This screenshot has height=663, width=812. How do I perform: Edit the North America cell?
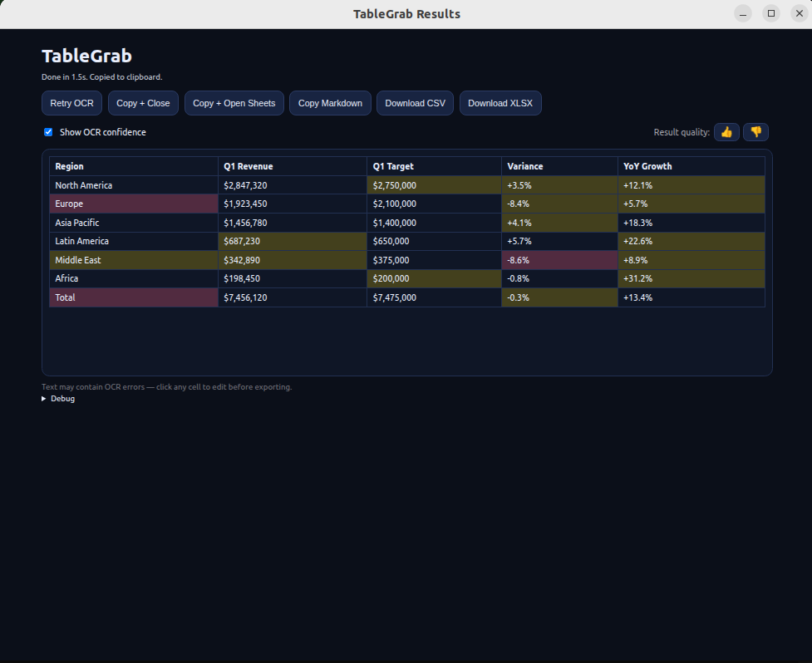point(134,185)
